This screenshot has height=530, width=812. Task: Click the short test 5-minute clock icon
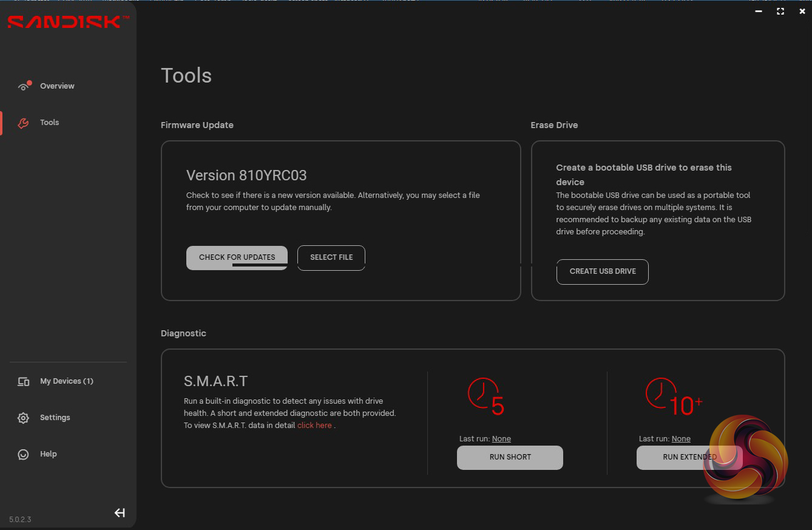pos(486,396)
